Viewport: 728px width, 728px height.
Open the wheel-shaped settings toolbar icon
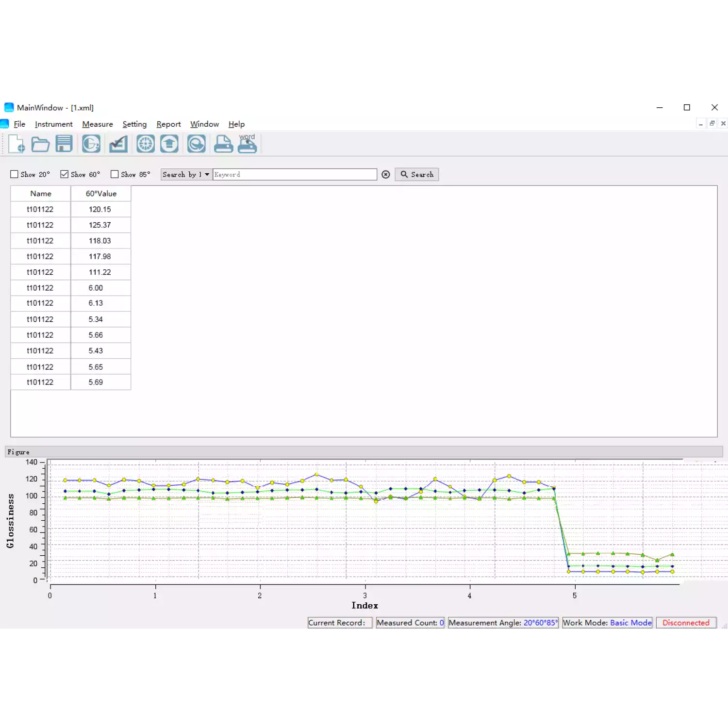click(146, 144)
